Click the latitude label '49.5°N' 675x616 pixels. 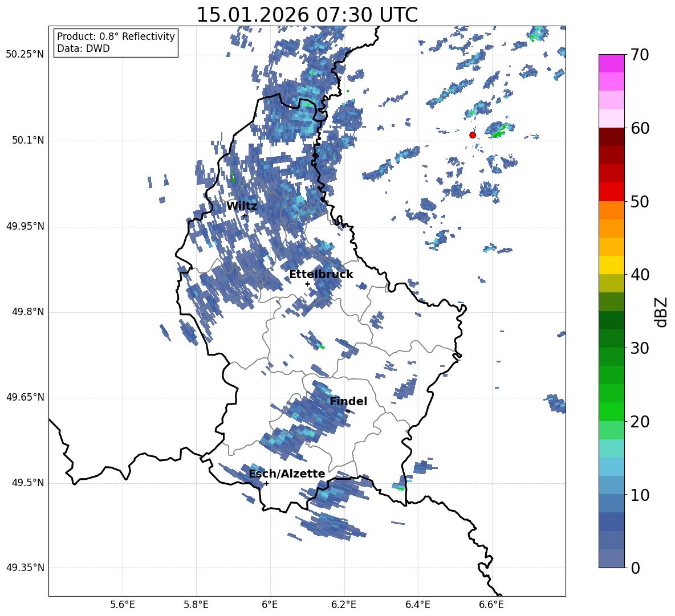click(x=29, y=483)
